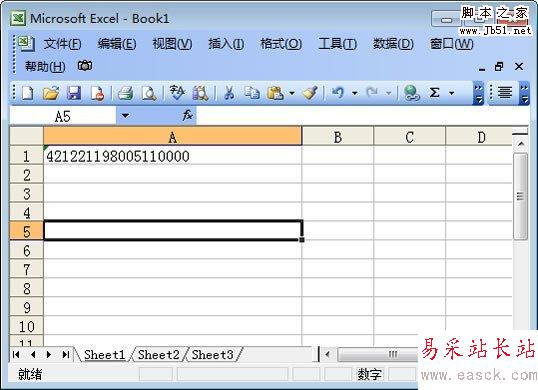Image resolution: width=538 pixels, height=390 pixels.
Task: Expand the Name Box dropdown arrow
Action: 125,116
